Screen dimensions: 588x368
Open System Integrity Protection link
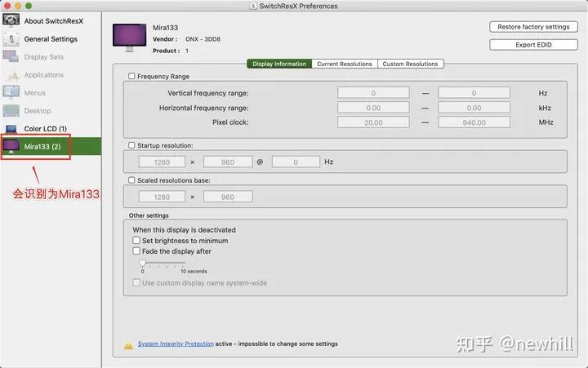(x=176, y=344)
